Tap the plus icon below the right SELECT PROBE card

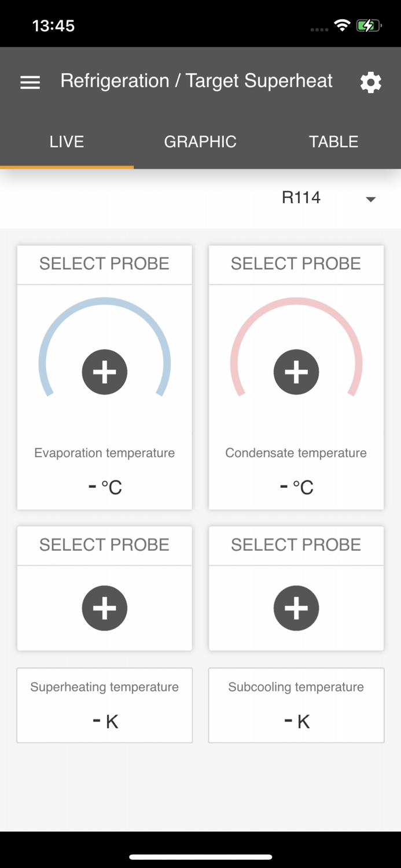[x=296, y=608]
